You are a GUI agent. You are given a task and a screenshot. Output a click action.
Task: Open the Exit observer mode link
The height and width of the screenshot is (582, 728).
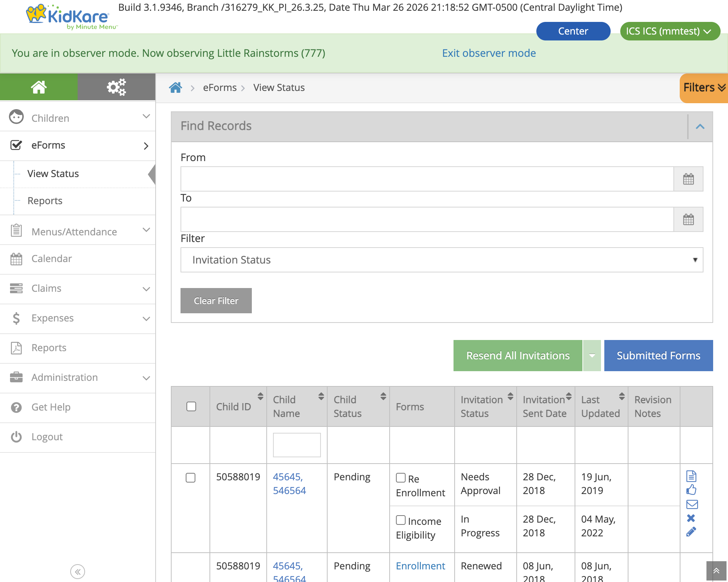[x=488, y=53]
